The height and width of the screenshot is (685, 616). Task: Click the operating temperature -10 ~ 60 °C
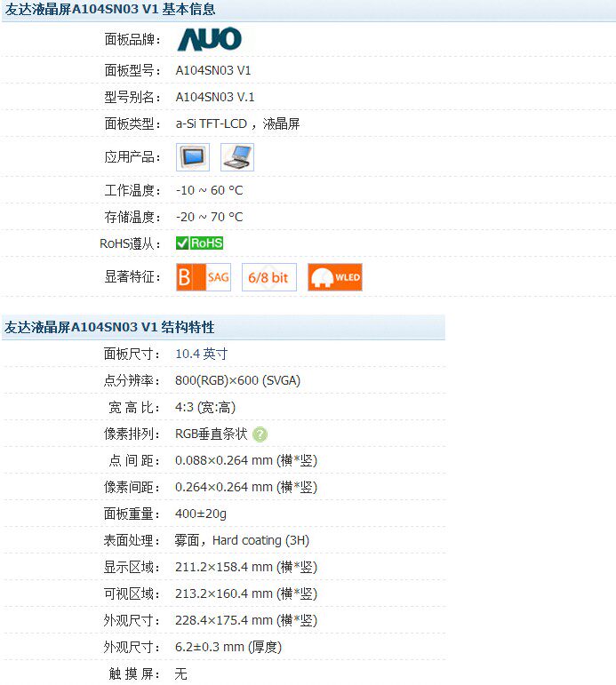210,190
